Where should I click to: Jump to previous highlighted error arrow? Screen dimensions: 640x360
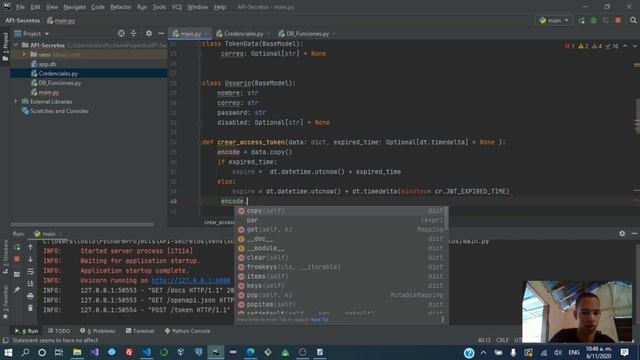tap(625, 46)
